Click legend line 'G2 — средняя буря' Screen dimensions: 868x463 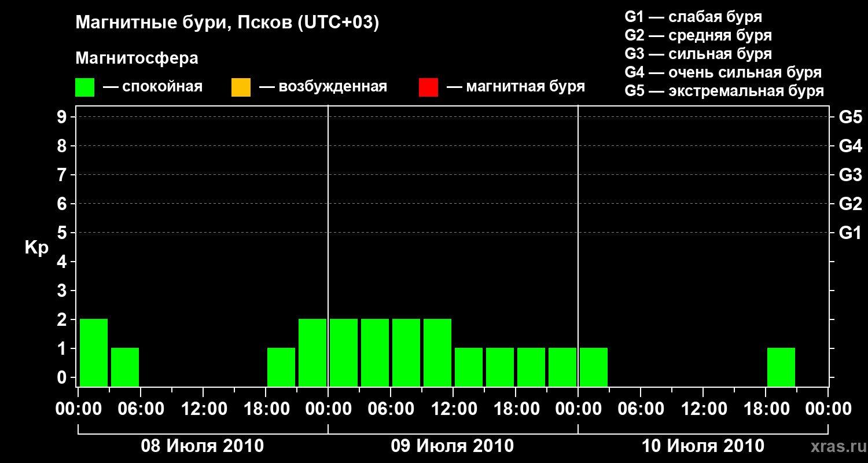click(x=698, y=35)
